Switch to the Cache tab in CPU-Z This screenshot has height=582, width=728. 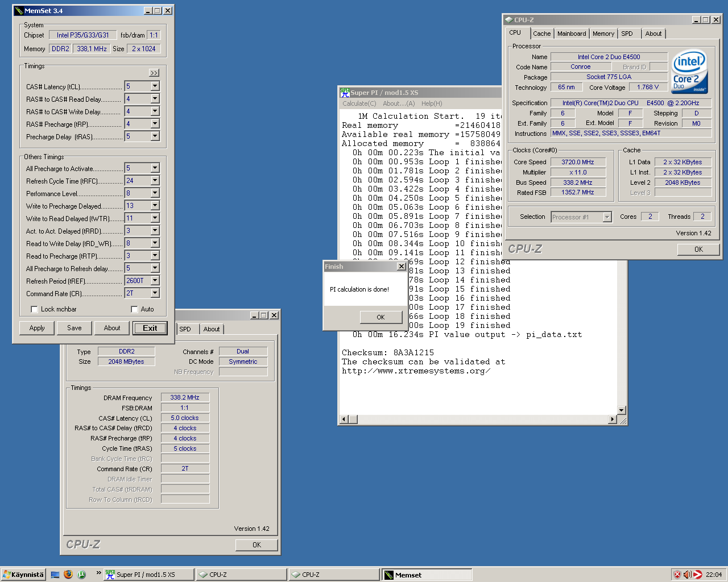[x=541, y=34]
